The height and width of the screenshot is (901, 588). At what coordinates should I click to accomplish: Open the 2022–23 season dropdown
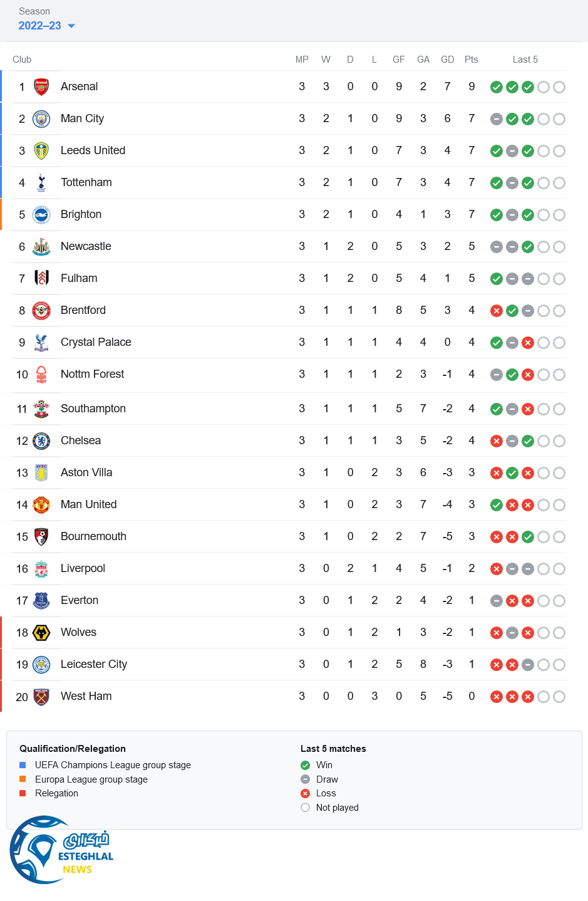click(x=40, y=26)
